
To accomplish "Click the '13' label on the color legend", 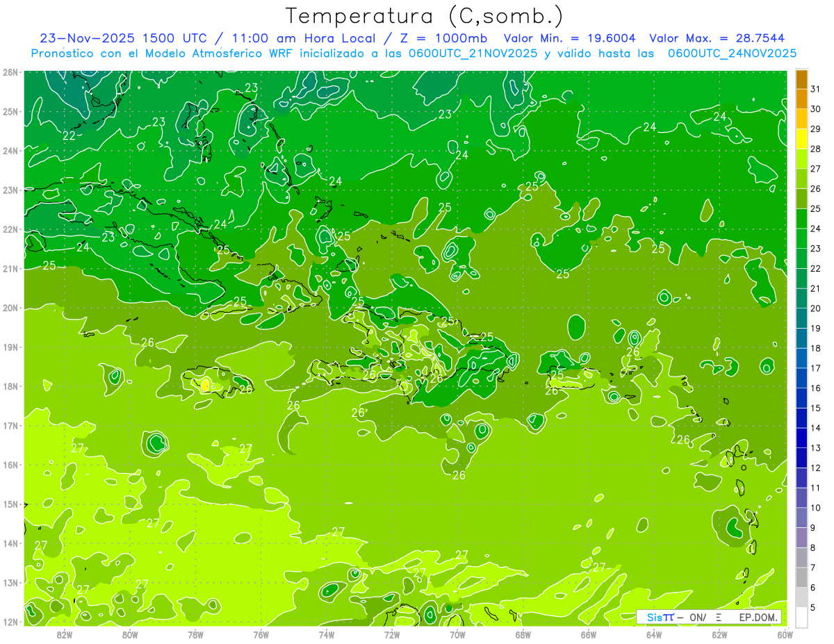I will 816,448.
